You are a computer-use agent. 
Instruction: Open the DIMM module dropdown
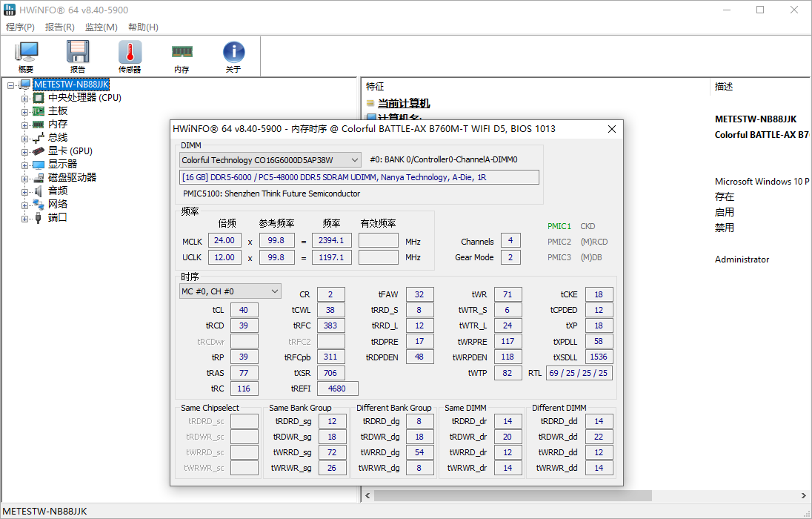click(354, 160)
